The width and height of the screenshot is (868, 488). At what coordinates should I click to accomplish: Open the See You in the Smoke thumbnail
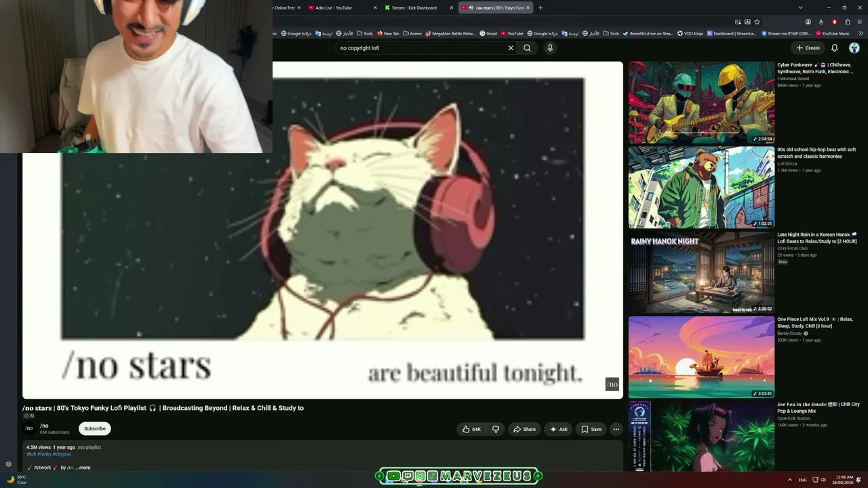coord(701,436)
